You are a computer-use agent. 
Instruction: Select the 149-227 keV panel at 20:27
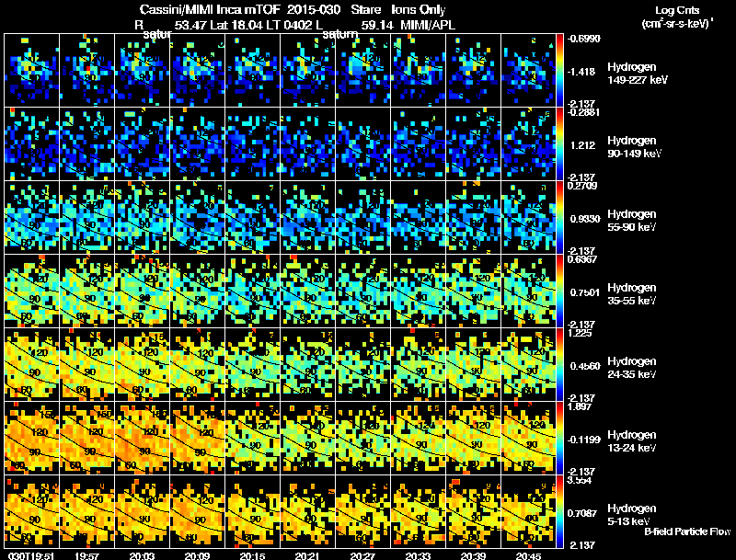tap(362, 71)
